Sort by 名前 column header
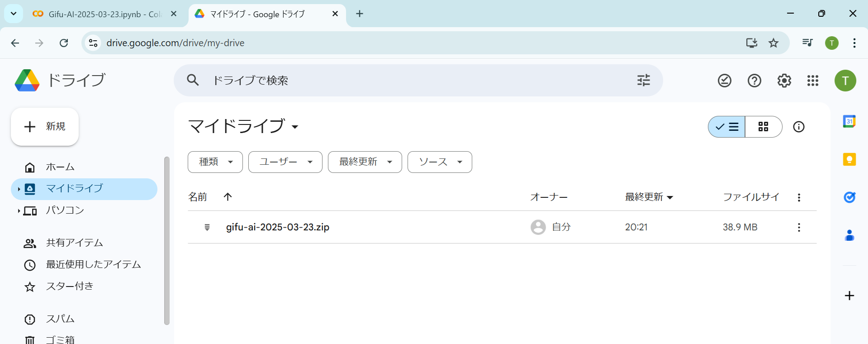The image size is (868, 344). tap(198, 197)
